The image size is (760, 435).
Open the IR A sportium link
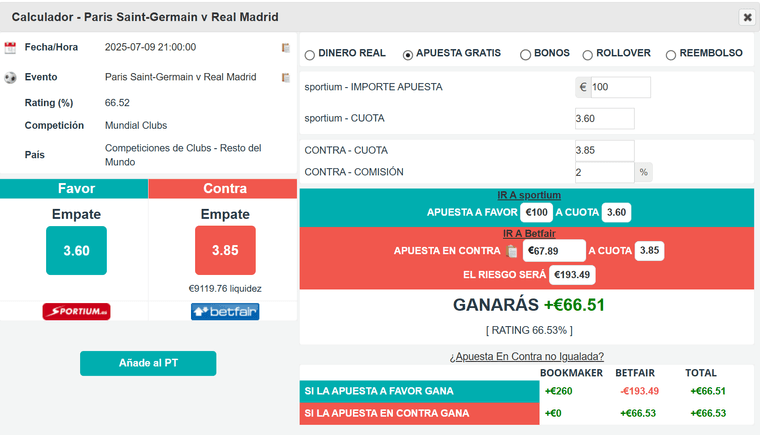(529, 195)
